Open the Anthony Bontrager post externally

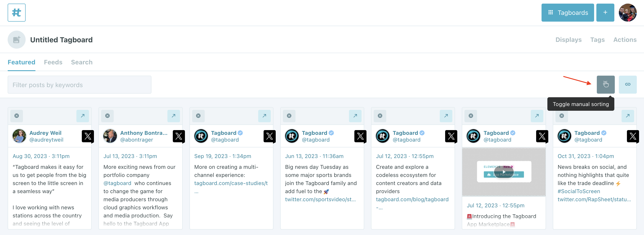tap(173, 116)
